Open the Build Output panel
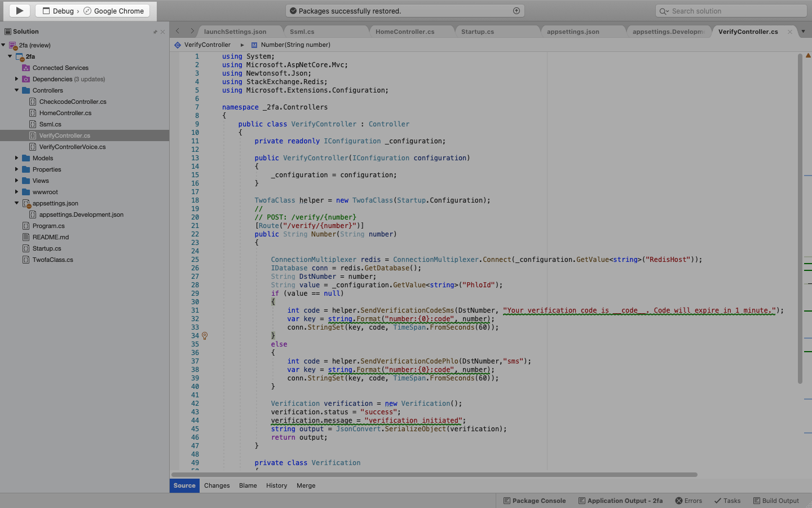The image size is (812, 508). click(780, 501)
